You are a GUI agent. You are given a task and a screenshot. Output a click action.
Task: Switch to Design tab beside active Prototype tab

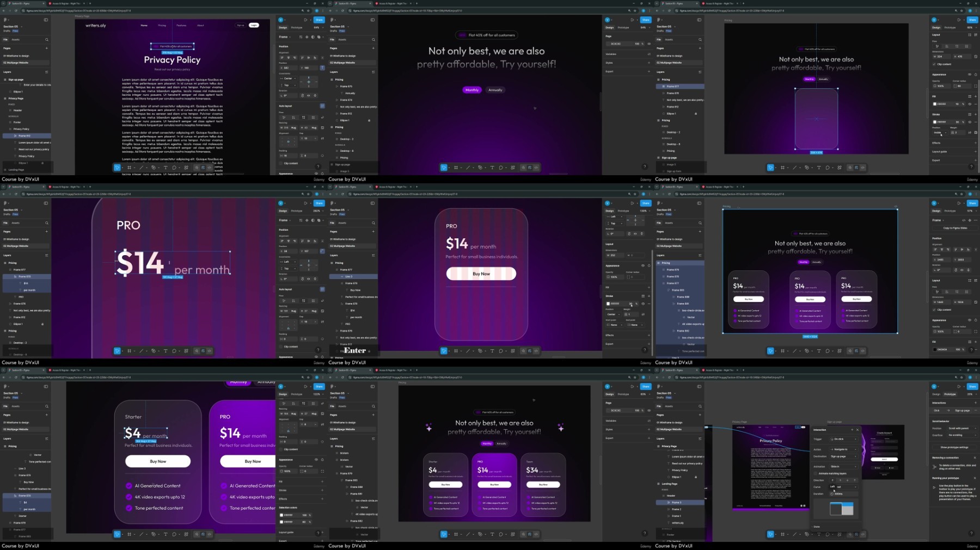pos(936,394)
